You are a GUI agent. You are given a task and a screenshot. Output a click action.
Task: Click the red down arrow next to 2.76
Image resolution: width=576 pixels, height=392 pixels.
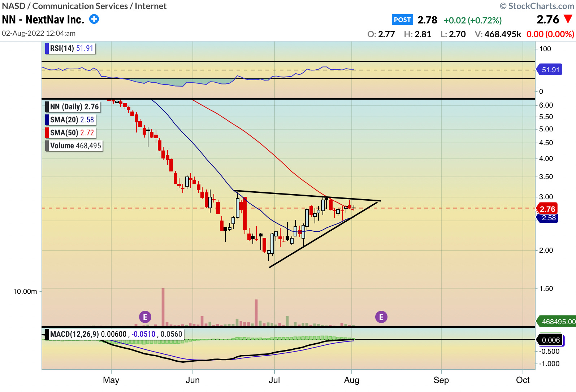click(x=568, y=19)
